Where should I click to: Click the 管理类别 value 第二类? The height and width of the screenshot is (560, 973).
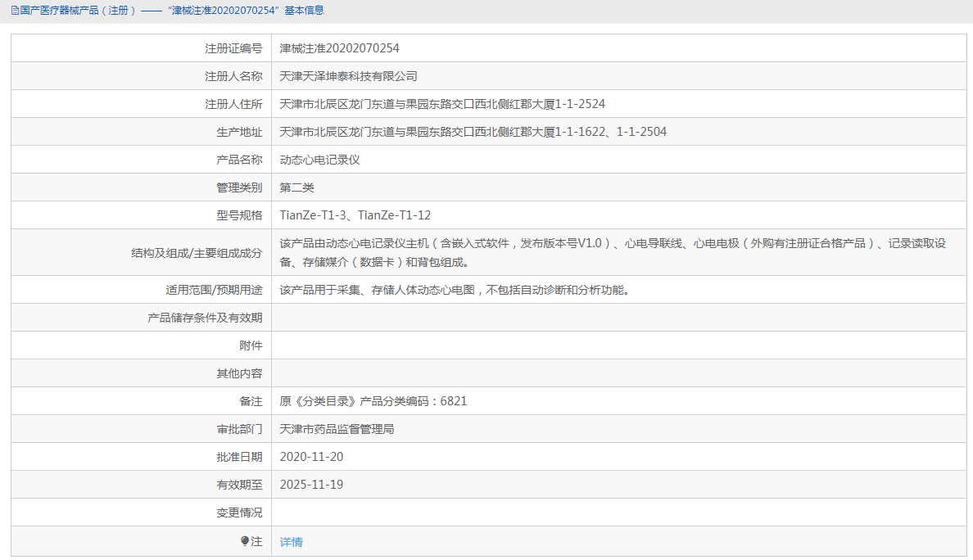point(299,187)
